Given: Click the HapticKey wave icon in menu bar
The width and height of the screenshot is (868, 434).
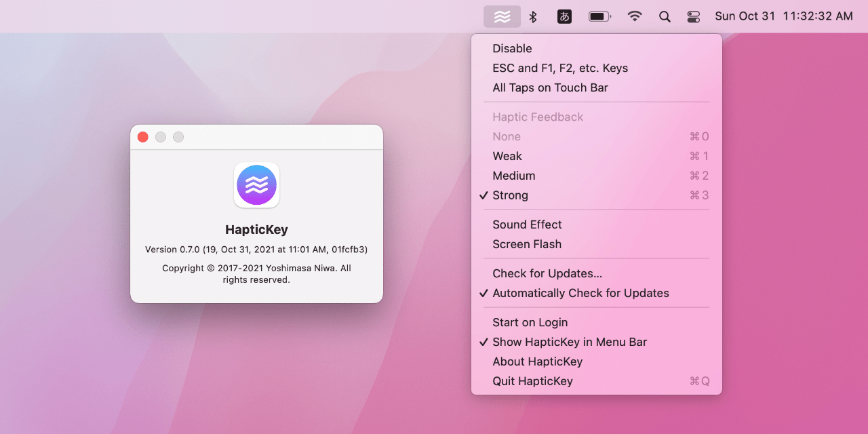Looking at the screenshot, I should click(x=502, y=16).
